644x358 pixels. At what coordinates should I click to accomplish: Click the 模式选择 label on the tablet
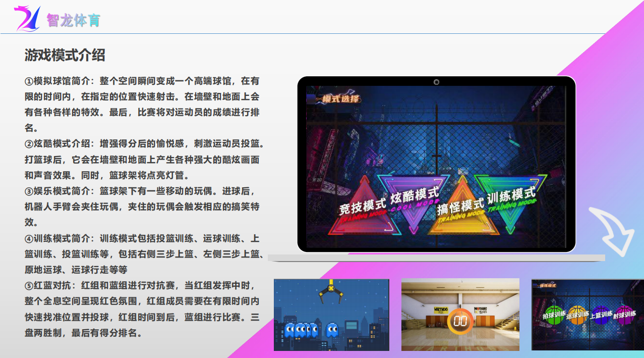coord(340,99)
